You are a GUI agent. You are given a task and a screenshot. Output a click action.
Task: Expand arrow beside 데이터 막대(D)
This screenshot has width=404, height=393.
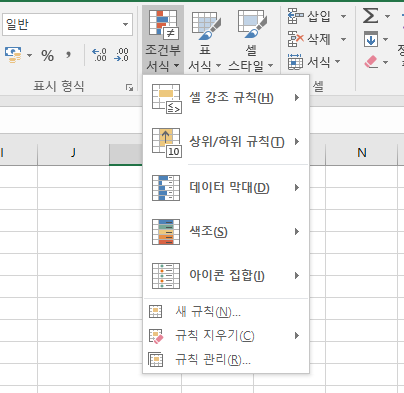click(x=297, y=188)
